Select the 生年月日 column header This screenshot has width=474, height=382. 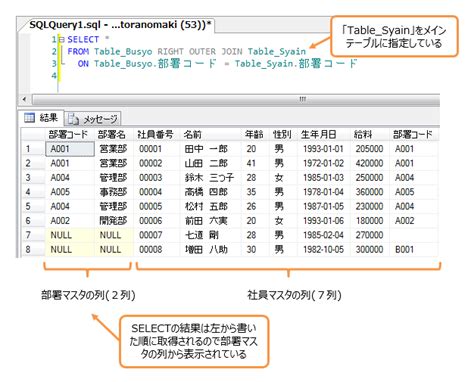[324, 135]
